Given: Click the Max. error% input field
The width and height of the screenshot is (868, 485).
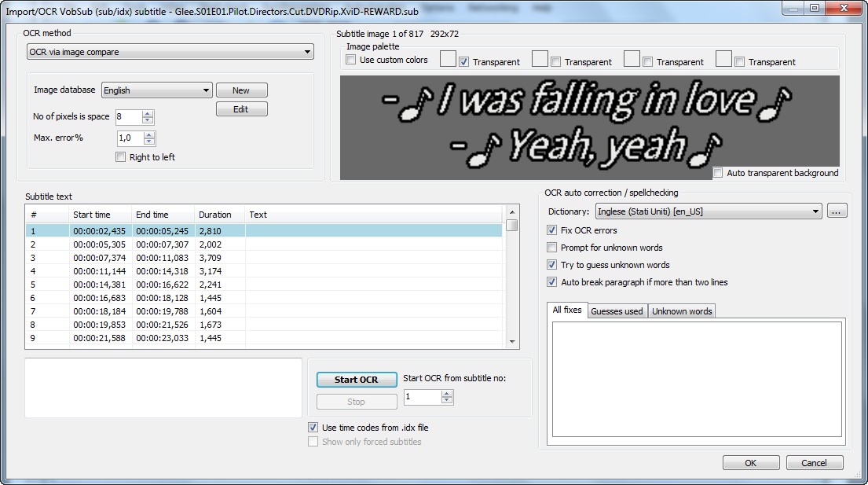Looking at the screenshot, I should (130, 138).
